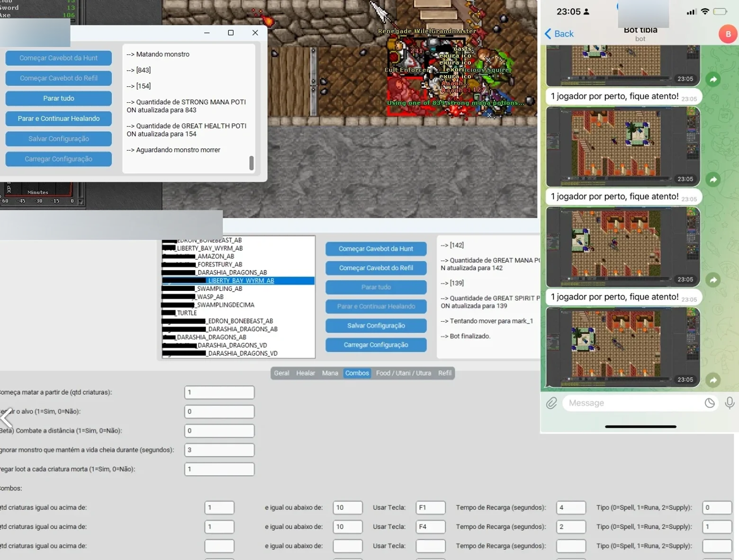Forward the topmost screenshot in the Telegram chat

[x=713, y=79]
